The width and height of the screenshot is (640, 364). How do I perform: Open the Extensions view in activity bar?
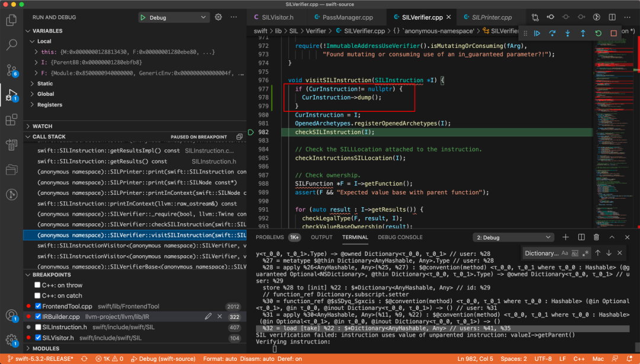tap(11, 120)
